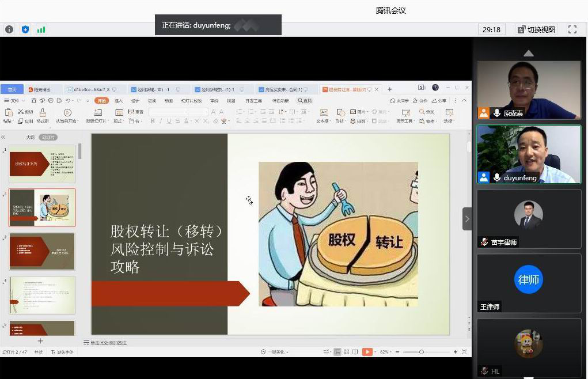Image resolution: width=588 pixels, height=379 pixels.
Task: Toggle italic text formatting
Action: click(161, 121)
